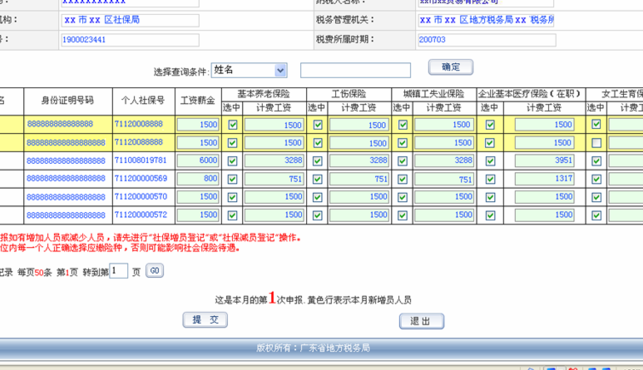Click the 基本养老保险 column group header
This screenshot has height=370, width=643.
pyautogui.click(x=264, y=94)
